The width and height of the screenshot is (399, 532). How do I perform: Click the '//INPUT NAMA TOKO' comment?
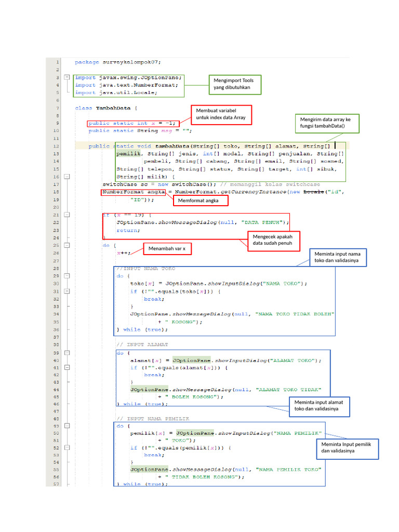146,269
